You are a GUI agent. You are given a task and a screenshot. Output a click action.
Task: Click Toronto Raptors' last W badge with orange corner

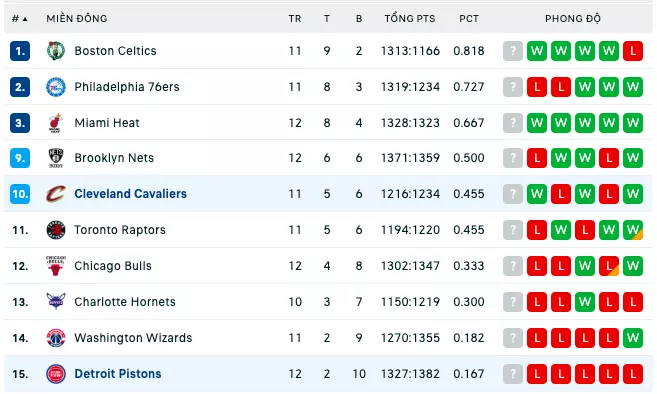633,230
